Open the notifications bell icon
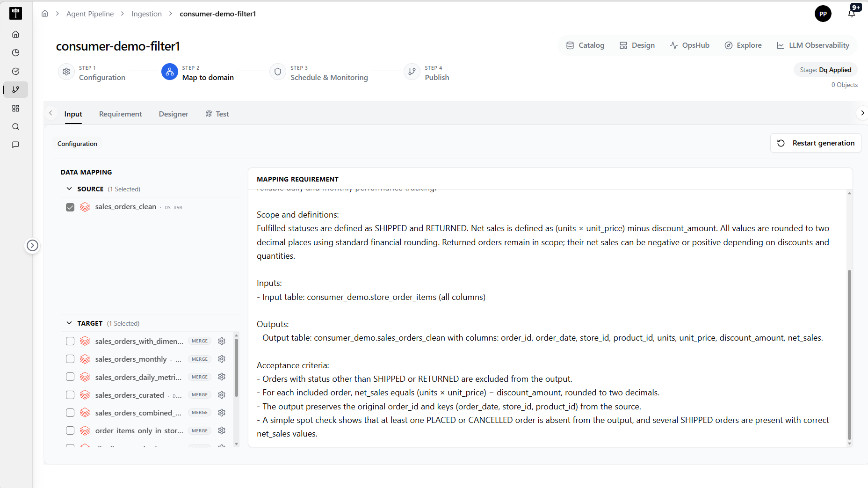 852,13
